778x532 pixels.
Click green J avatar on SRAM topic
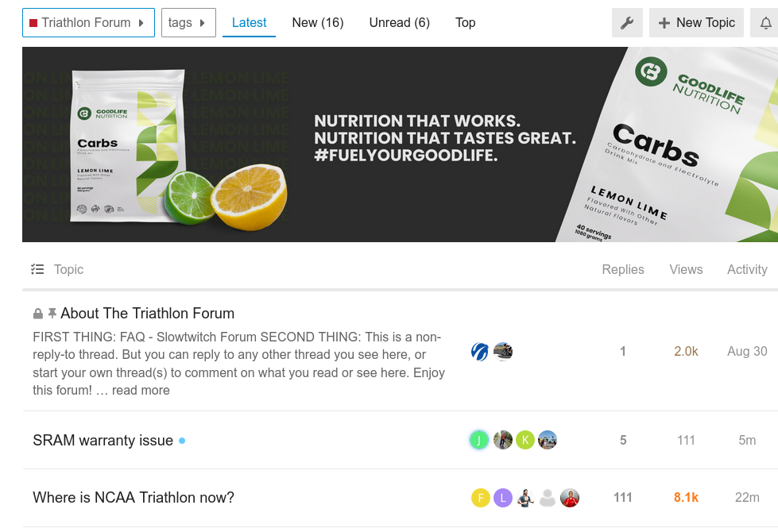click(478, 440)
